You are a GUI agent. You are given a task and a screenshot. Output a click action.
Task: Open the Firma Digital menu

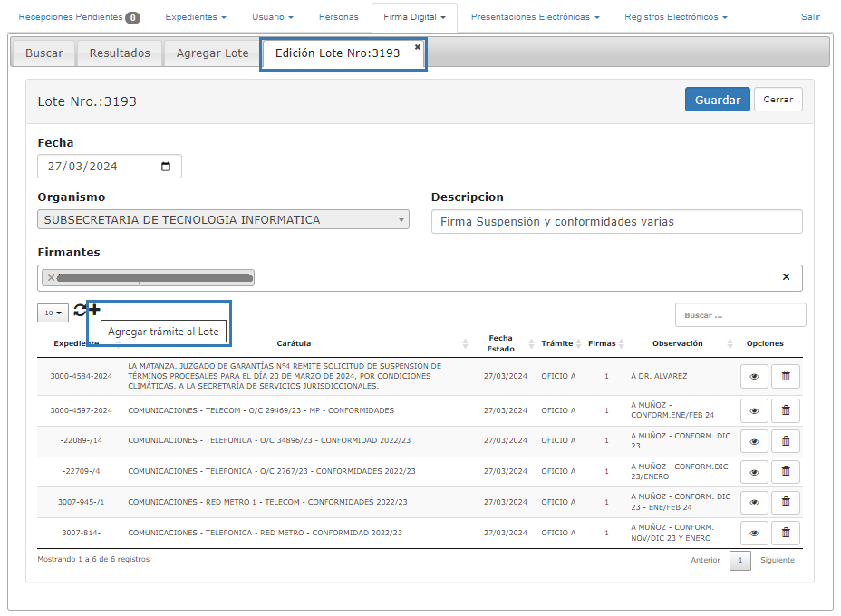click(414, 17)
